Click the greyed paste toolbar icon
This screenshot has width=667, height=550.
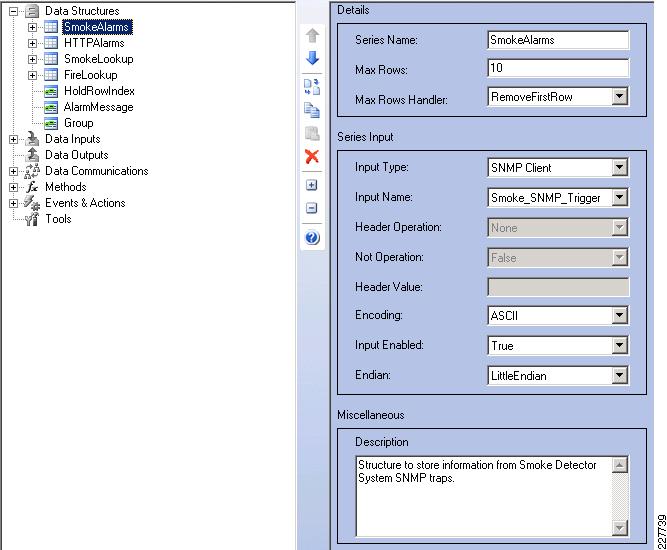coord(312,134)
